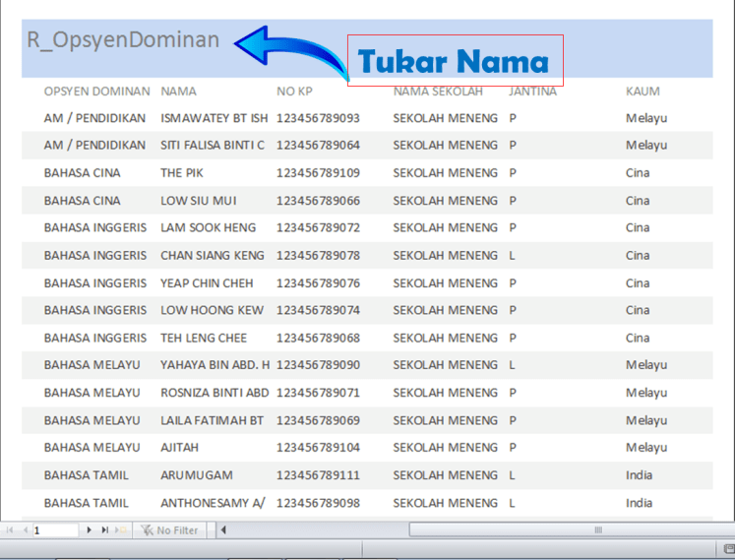Click the No Filter button
Screen dimensions: 735x560
coord(169,530)
